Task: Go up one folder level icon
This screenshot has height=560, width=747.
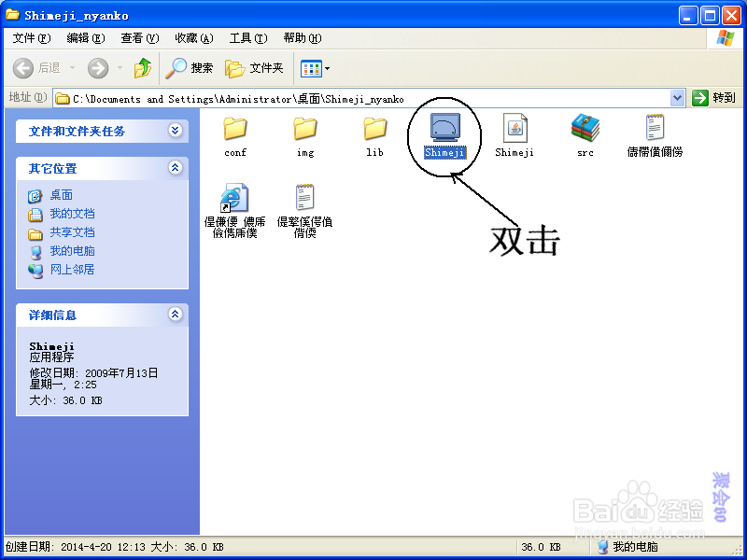Action: [143, 68]
